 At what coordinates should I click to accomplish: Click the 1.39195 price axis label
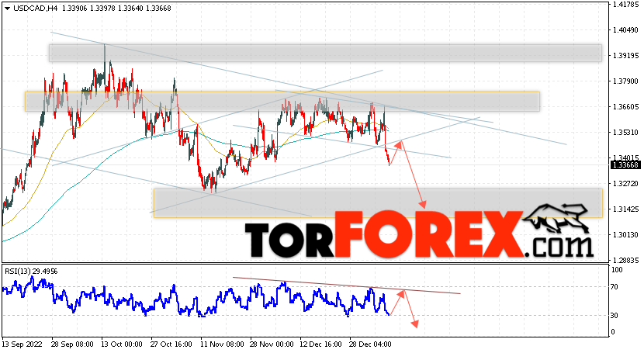point(625,55)
